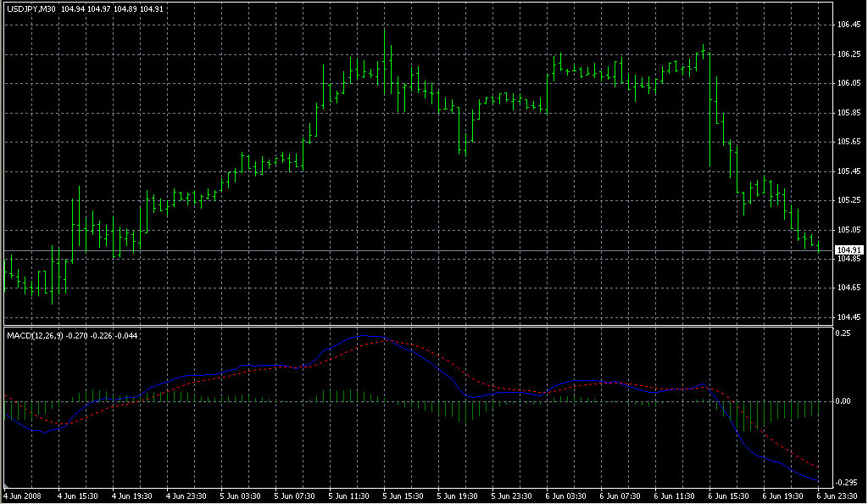Select the 5 Jun 15:30 time label
The height and width of the screenshot is (504, 868).
403,495
